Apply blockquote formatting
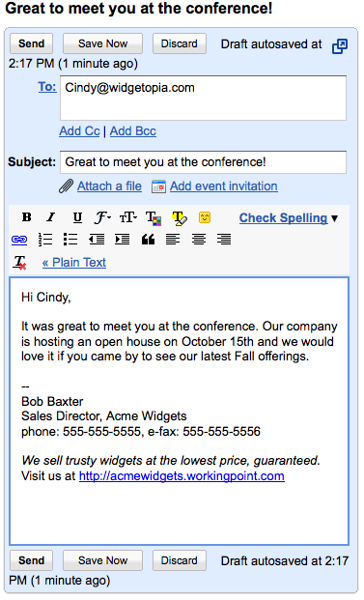This screenshot has height=600, width=364. [x=148, y=240]
